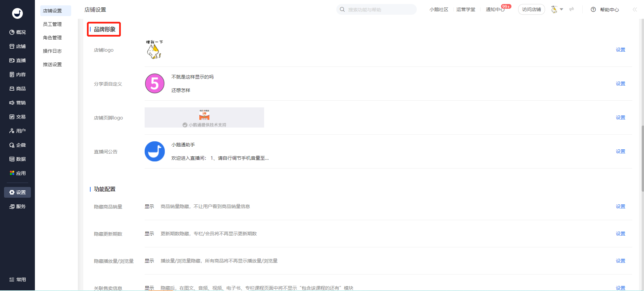The image size is (644, 291).
Task: Click the Xiaoe-tech logo at top left
Action: point(17,13)
